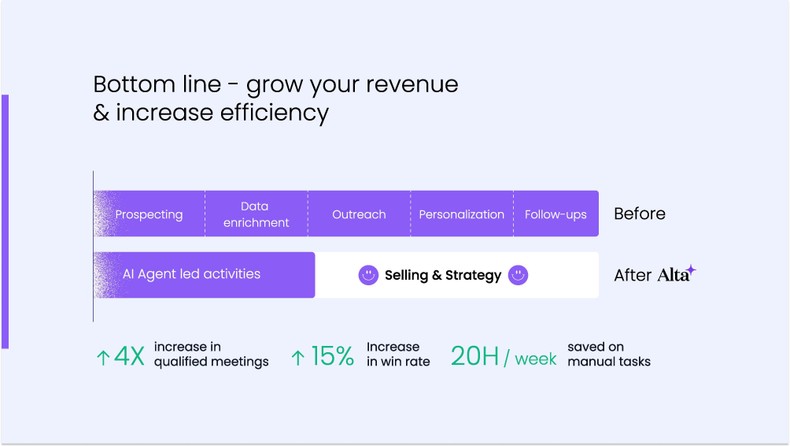790x446 pixels.
Task: Click the purple vertical bar on left edge
Action: click(5, 222)
